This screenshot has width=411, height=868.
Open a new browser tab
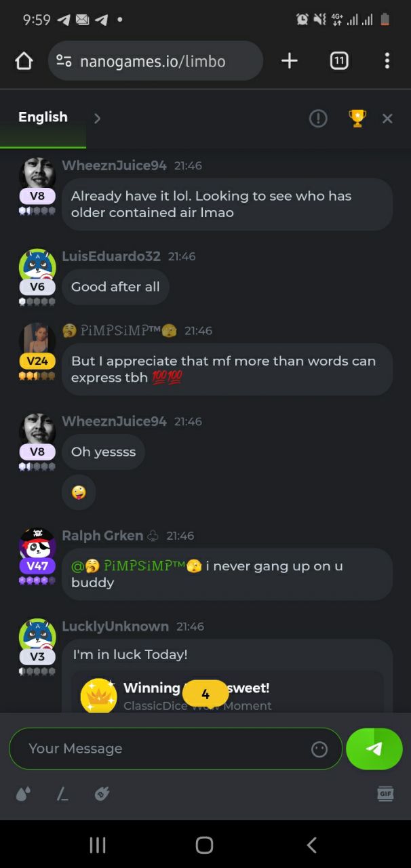tap(290, 61)
